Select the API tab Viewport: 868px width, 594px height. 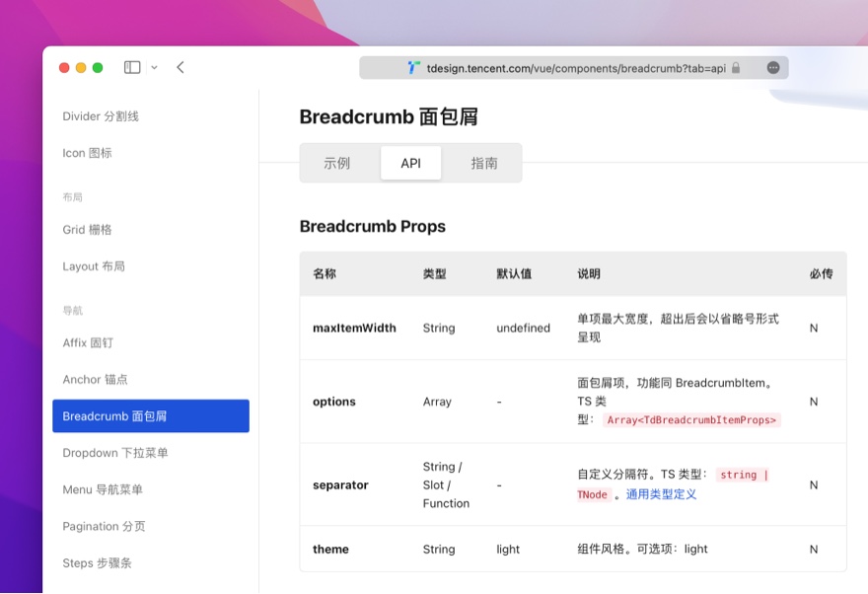(411, 163)
